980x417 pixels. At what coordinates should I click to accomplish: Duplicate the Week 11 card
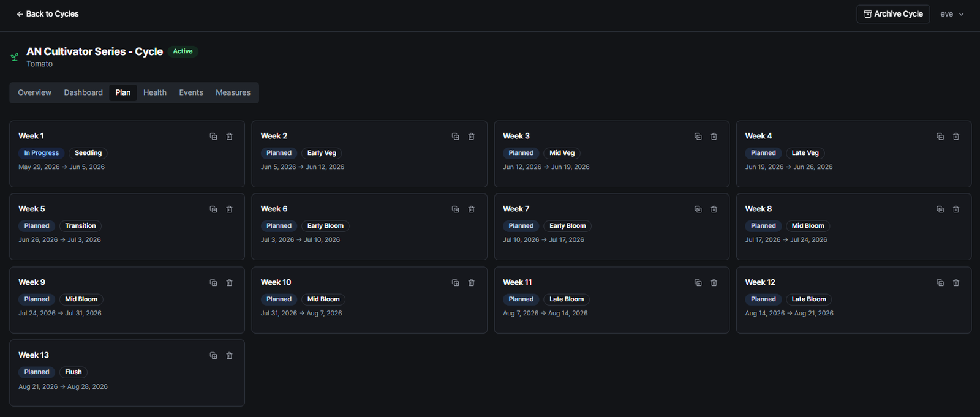[x=698, y=283]
